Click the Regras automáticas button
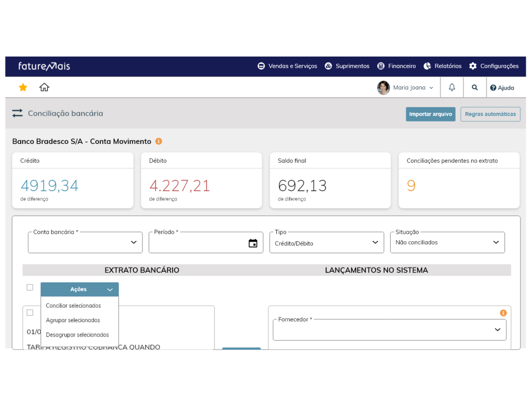The height and width of the screenshot is (399, 532). pos(490,114)
